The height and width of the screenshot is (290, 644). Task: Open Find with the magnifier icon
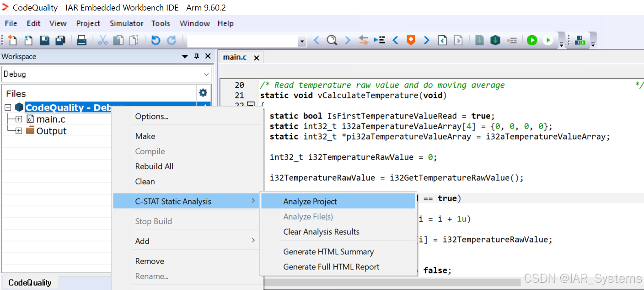332,41
